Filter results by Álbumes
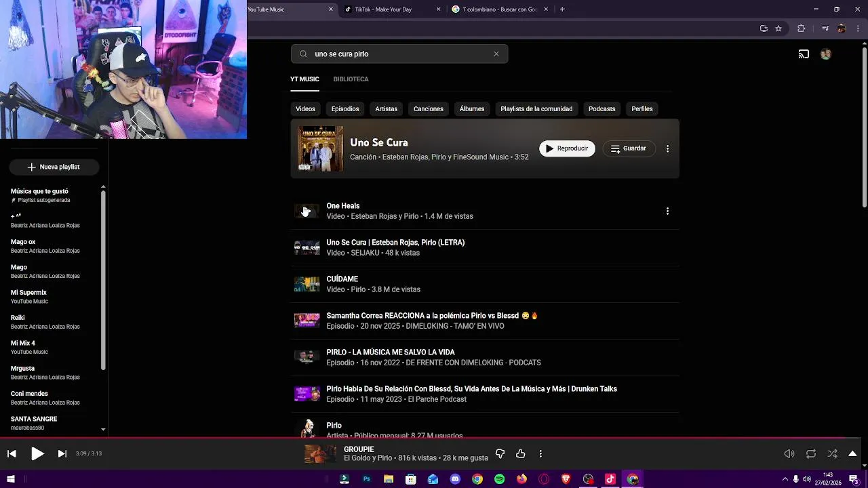Image resolution: width=868 pixels, height=488 pixels. click(472, 108)
